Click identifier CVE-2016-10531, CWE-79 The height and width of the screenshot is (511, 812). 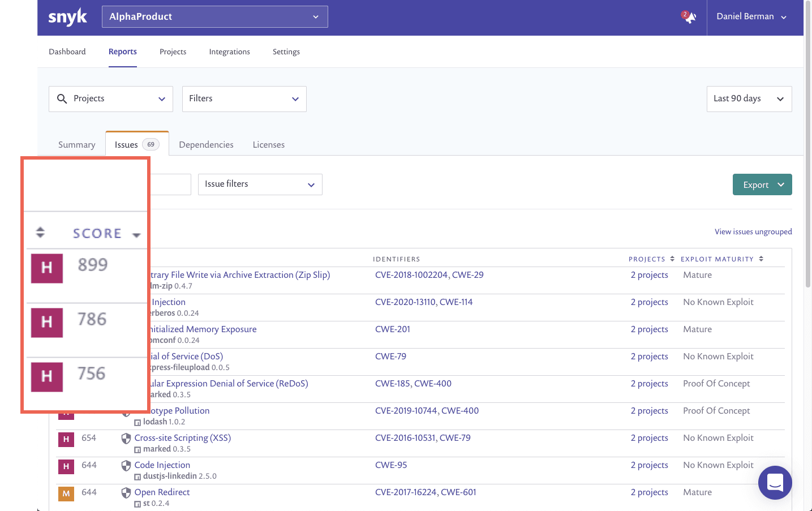pyautogui.click(x=423, y=438)
